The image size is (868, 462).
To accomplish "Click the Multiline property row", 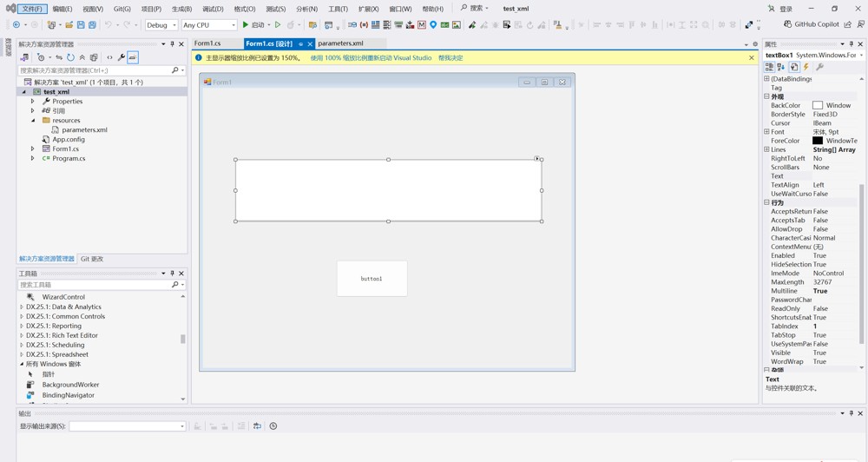I will pos(811,291).
